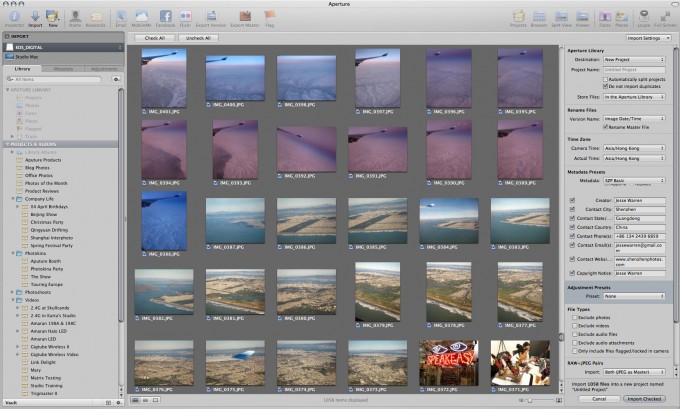Enter Full Screen mode icon
This screenshot has height=409, width=680.
click(665, 17)
